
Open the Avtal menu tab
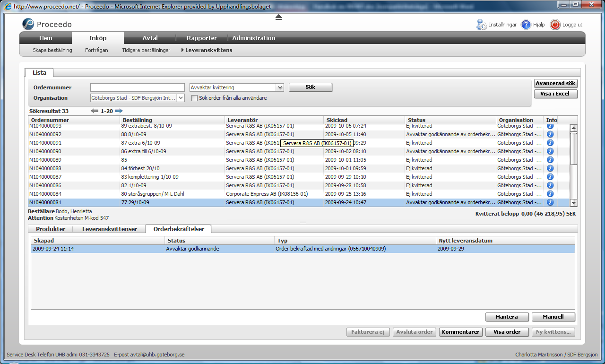click(150, 38)
